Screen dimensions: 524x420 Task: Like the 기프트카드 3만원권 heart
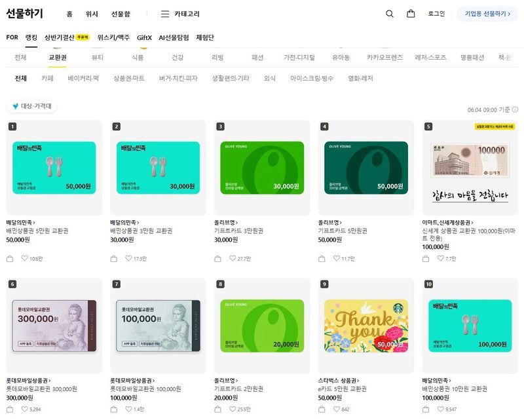coord(233,258)
